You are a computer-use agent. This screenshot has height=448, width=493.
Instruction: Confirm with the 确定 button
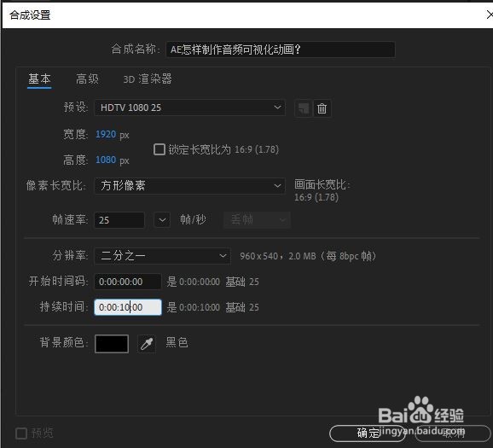(x=368, y=433)
